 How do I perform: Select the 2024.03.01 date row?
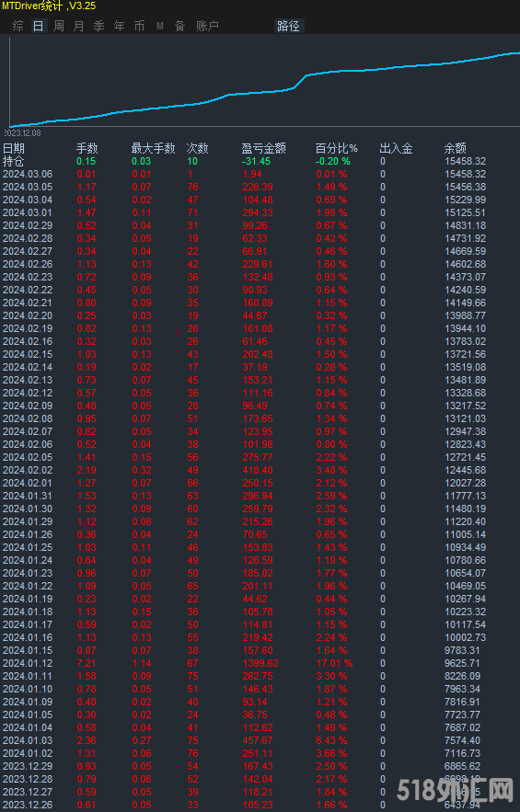coord(28,212)
